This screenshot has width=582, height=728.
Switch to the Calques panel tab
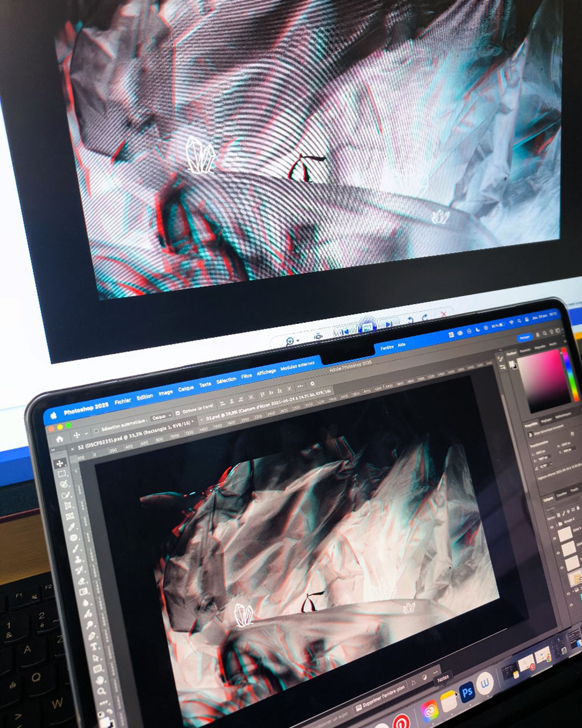(548, 500)
